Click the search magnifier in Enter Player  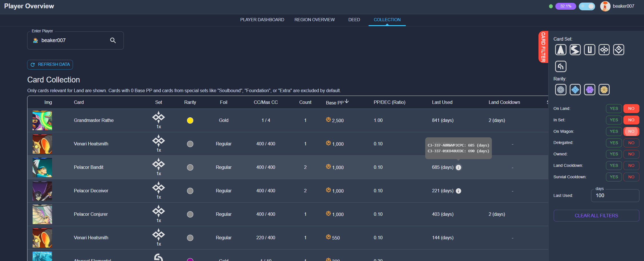(x=113, y=41)
